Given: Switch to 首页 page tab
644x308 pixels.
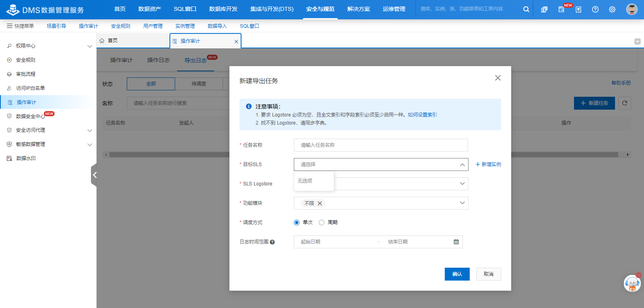Looking at the screenshot, I should point(133,41).
